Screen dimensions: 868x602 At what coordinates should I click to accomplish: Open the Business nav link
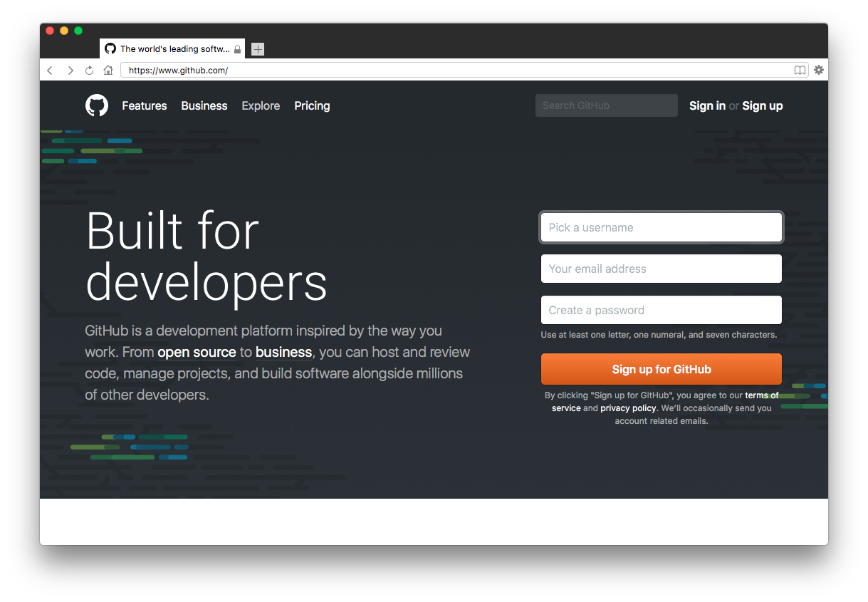point(204,105)
